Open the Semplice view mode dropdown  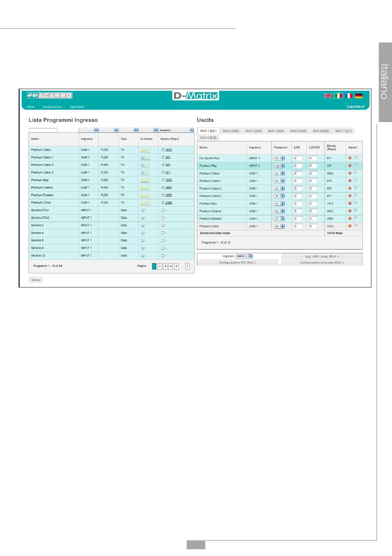[176, 130]
